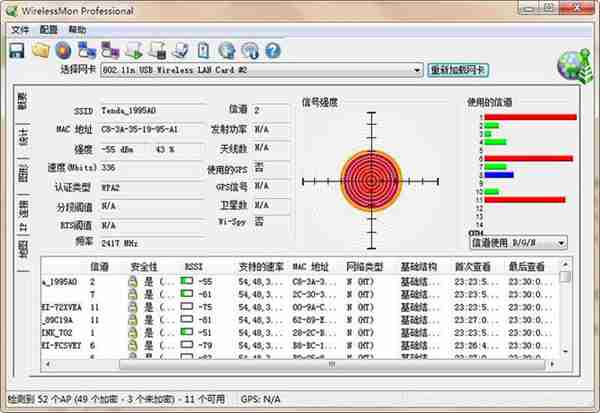Select the a_1995A0 network row
Image resolution: width=600 pixels, height=413 pixels.
(299, 282)
